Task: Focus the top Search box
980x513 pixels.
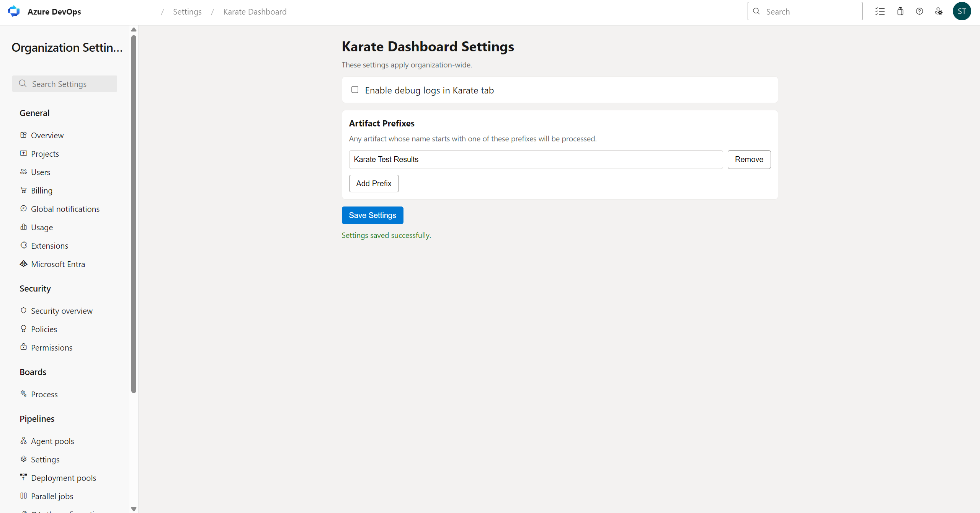Action: pos(805,11)
